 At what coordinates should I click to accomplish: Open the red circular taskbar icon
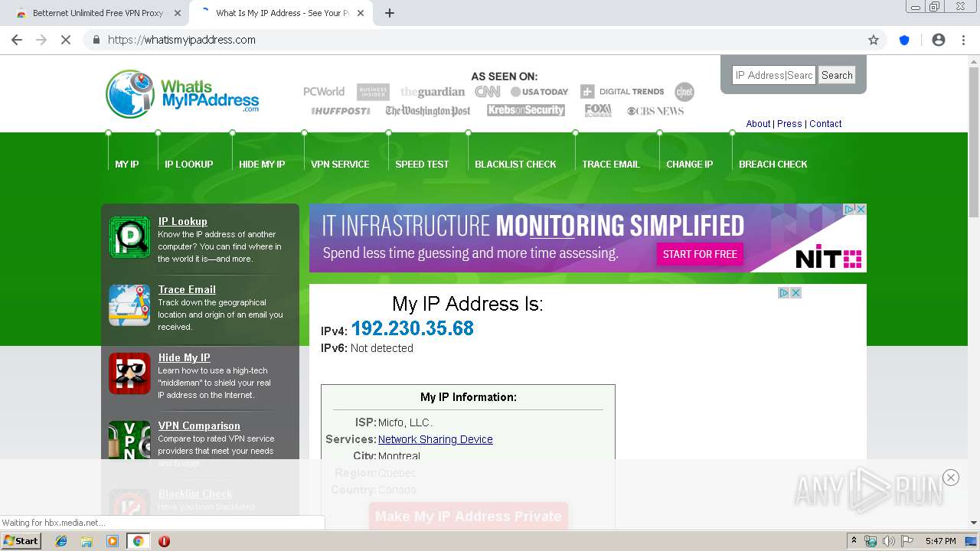point(164,541)
